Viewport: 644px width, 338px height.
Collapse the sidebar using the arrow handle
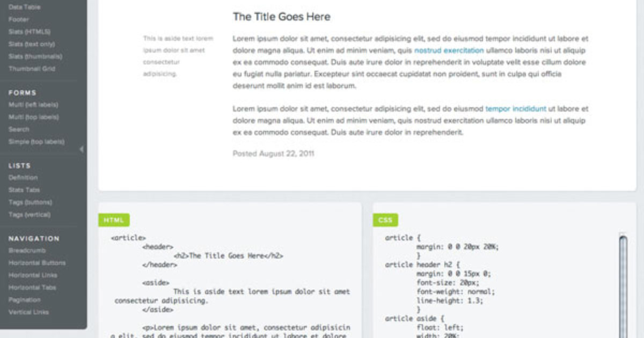point(82,149)
